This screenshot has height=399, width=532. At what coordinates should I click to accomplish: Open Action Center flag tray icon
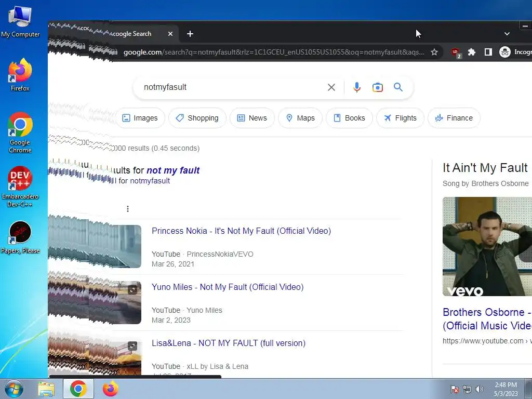(455, 389)
